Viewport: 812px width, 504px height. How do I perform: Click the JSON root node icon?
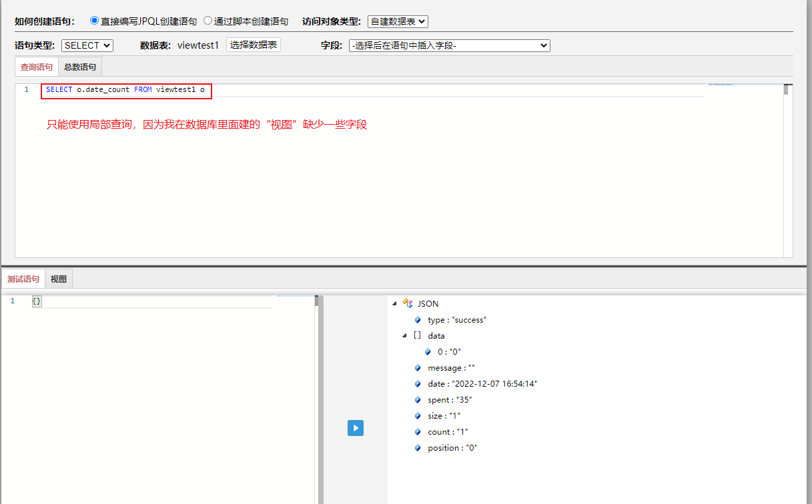click(x=408, y=303)
